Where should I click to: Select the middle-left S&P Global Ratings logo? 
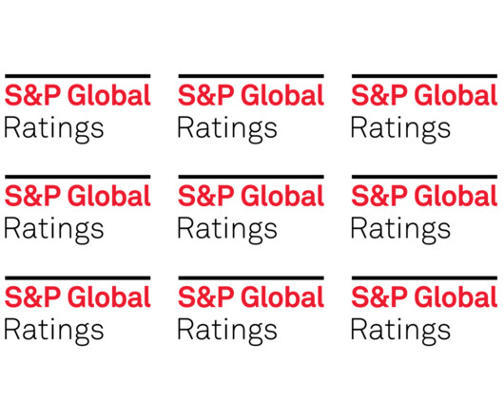click(x=77, y=210)
